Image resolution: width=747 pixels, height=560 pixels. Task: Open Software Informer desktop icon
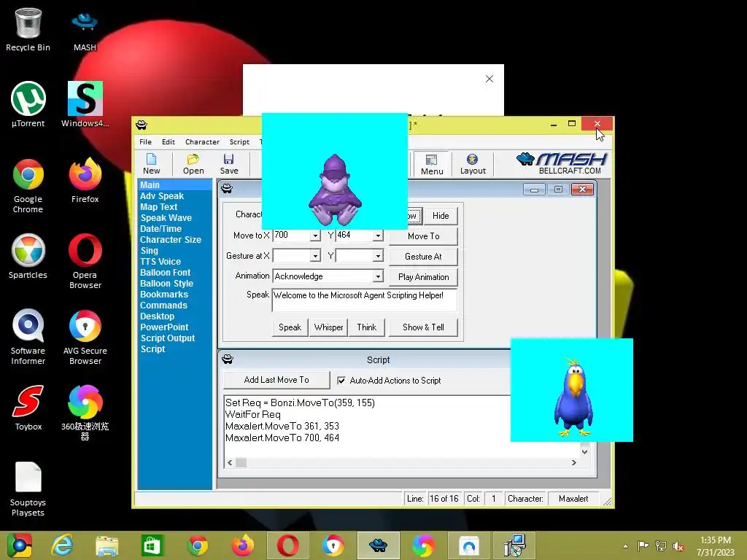(x=28, y=337)
